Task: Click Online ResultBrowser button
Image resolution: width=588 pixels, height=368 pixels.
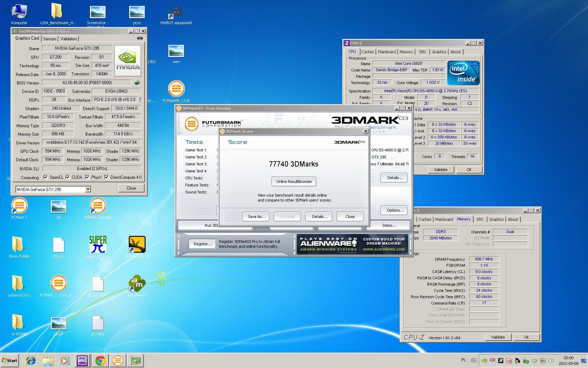Action: click(x=294, y=182)
